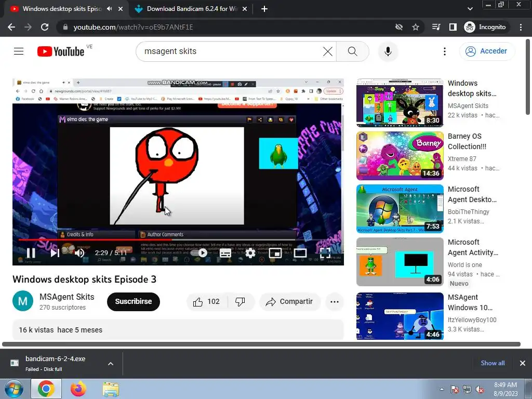Go to YouTube home via logo
Image resolution: width=532 pixels, height=399 pixels.
tap(61, 51)
